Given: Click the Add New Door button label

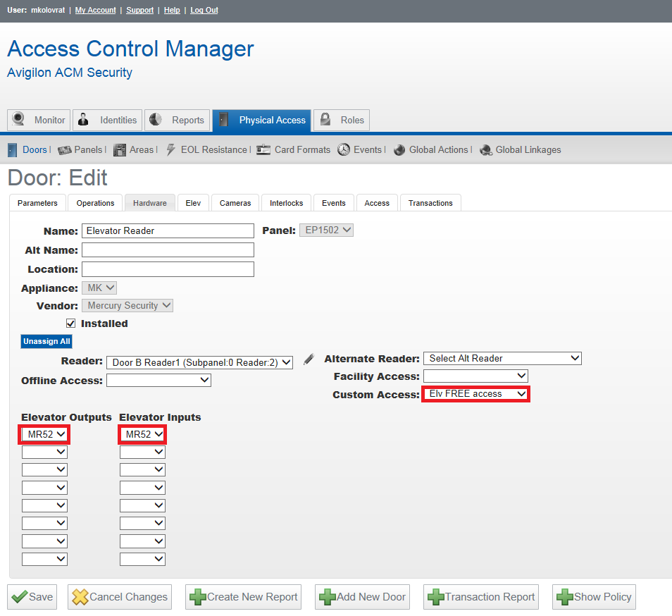Looking at the screenshot, I should pos(371,597).
